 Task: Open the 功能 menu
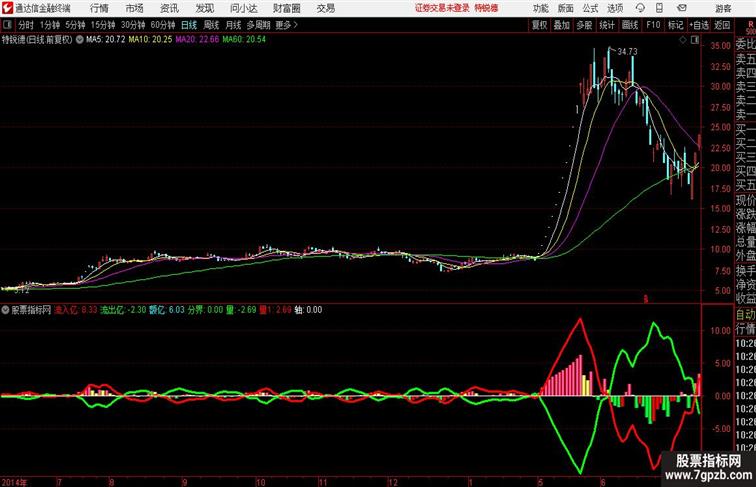[x=540, y=8]
